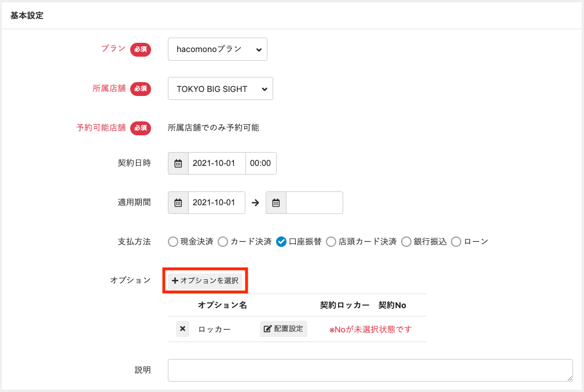The width and height of the screenshot is (584, 392).
Task: Choose カード決済 radio button
Action: [x=223, y=242]
